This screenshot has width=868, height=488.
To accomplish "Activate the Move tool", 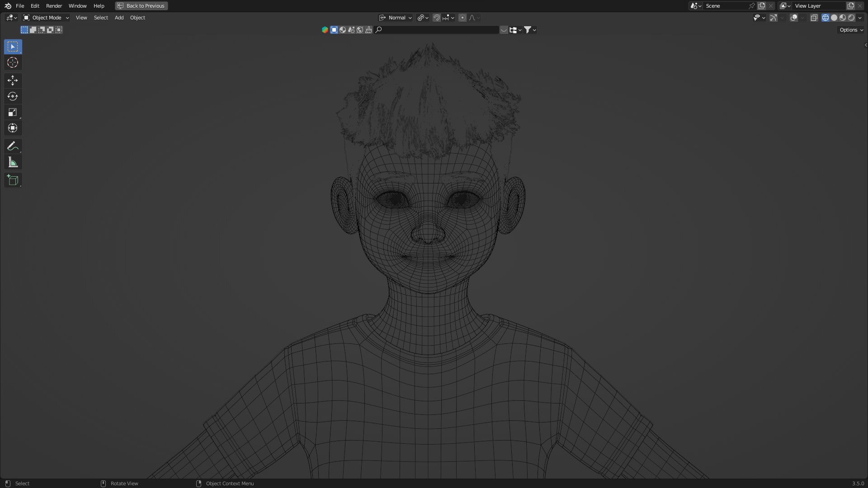I will (x=13, y=80).
